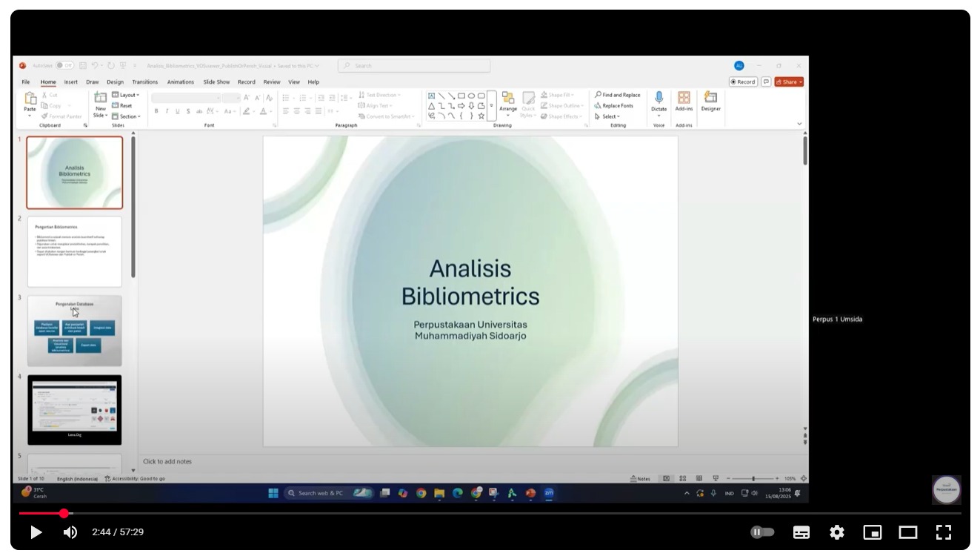Image resolution: width=980 pixels, height=556 pixels.
Task: Switch to the Transitions tab
Action: [145, 82]
